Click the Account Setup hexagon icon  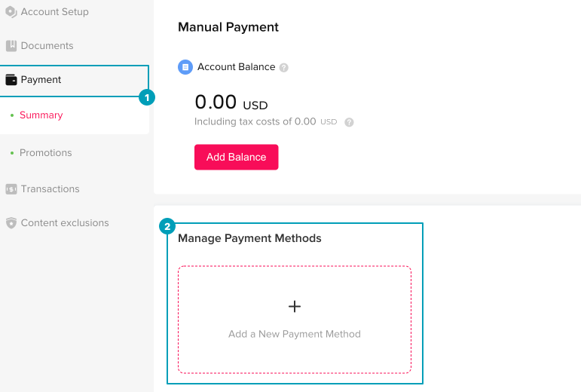(x=11, y=12)
